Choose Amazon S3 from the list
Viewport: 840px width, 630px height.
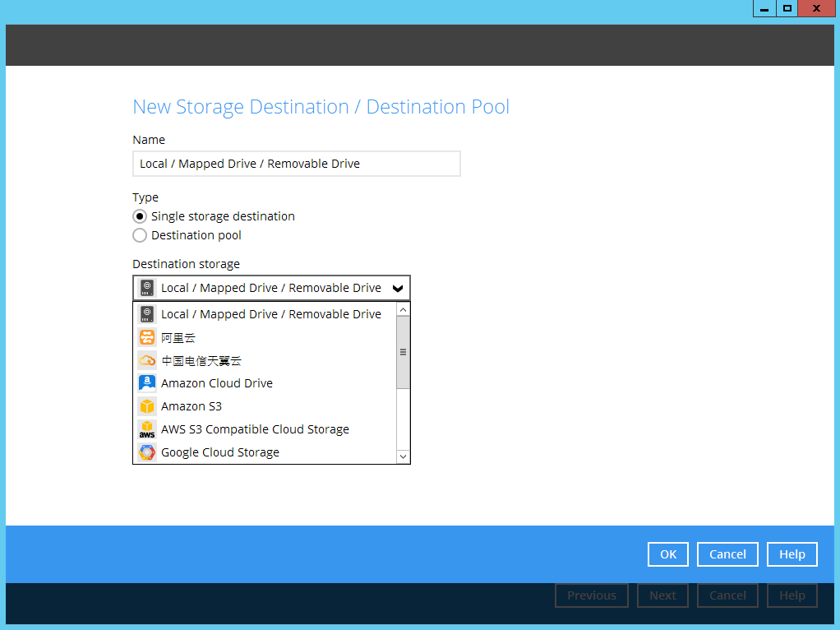[x=265, y=406]
